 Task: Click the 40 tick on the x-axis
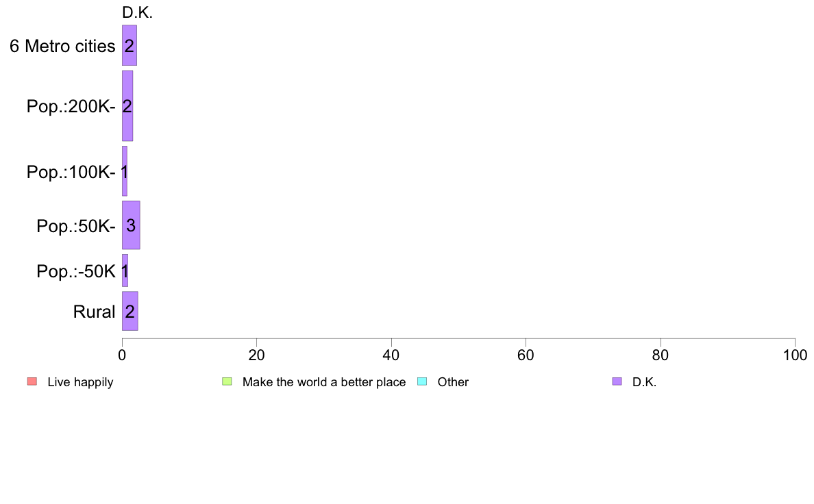(391, 355)
